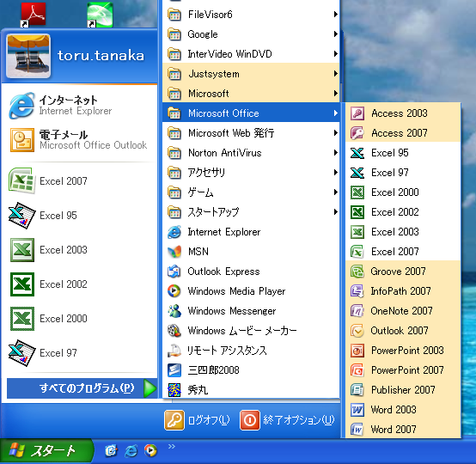Click the ログオフ button
Image resolution: width=476 pixels, height=464 pixels.
tap(197, 420)
